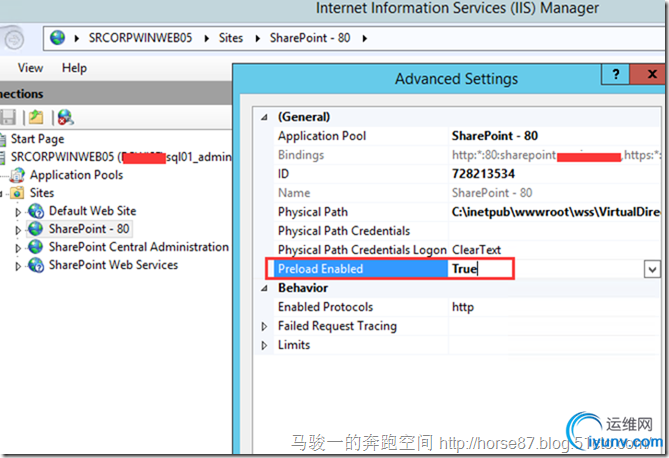Open dropdown arrow after SRCORPWINWEB05 breadcrumb
The image size is (669, 458).
(x=207, y=38)
